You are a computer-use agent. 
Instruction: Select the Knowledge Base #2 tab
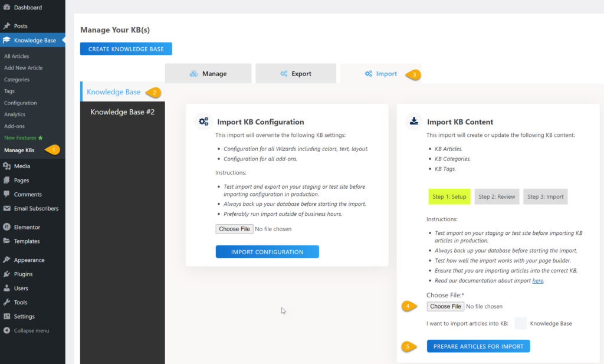point(122,112)
